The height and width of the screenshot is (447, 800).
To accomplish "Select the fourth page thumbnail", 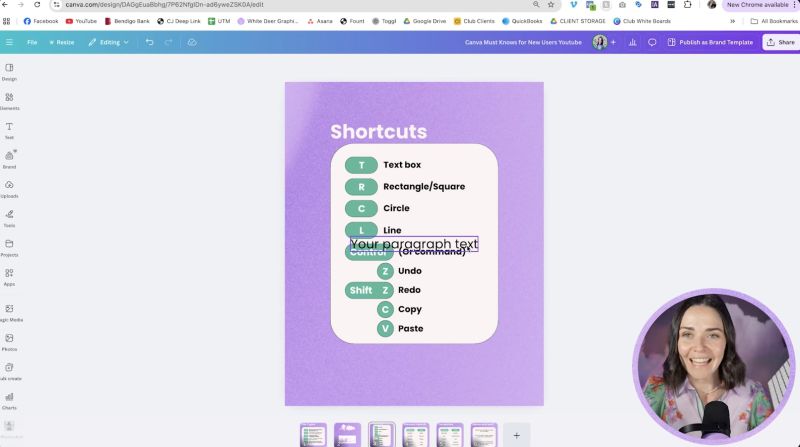I will pos(416,435).
